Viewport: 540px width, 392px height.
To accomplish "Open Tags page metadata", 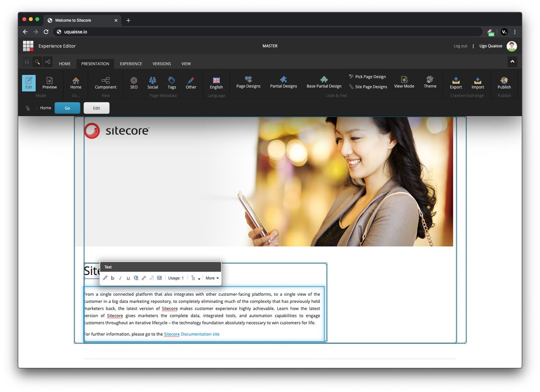I will point(172,83).
